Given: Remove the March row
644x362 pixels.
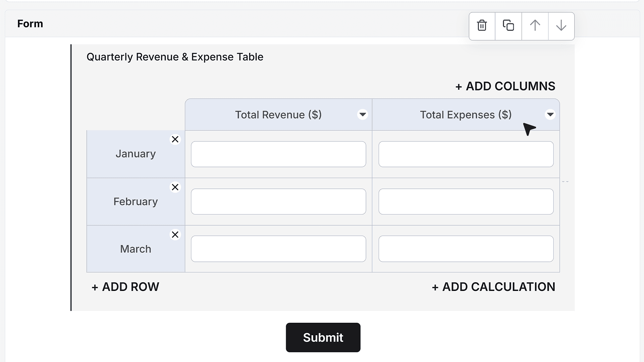Looking at the screenshot, I should (175, 235).
